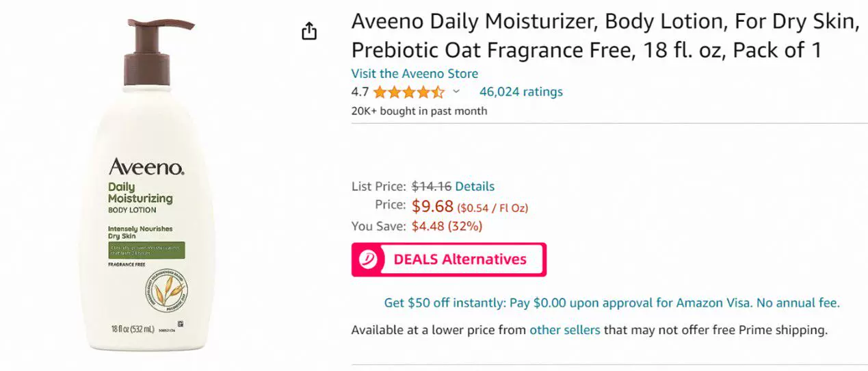Image resolution: width=868 pixels, height=371 pixels.
Task: Follow the 'other sellers' link
Action: 564,330
